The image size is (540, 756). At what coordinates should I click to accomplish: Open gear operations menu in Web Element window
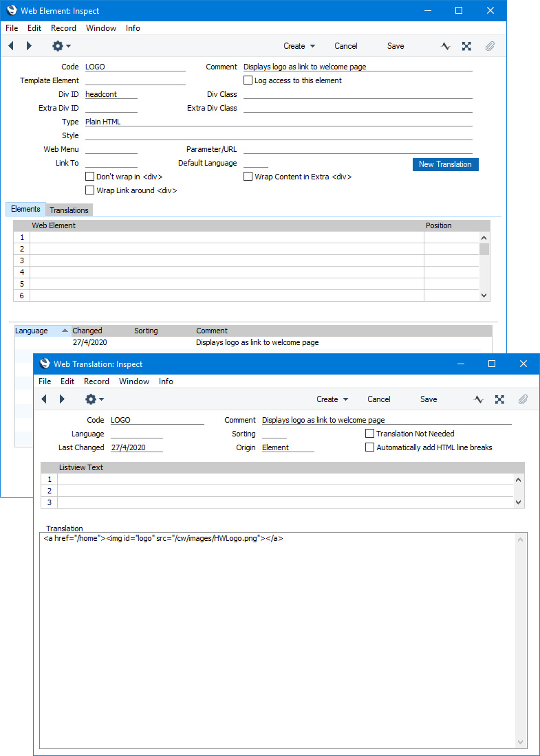click(61, 46)
